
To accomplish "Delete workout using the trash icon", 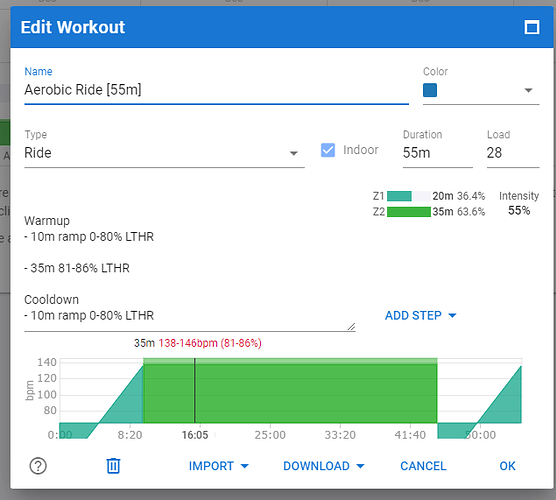I will click(x=113, y=466).
